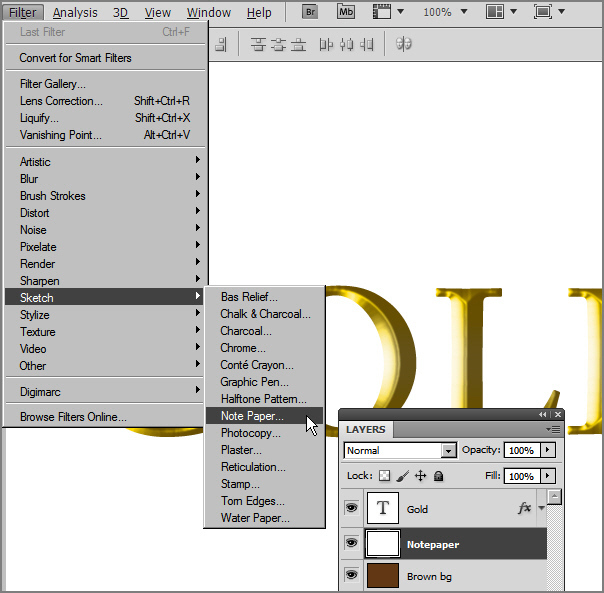
Task: Choose Liquify filter
Action: 104,118
